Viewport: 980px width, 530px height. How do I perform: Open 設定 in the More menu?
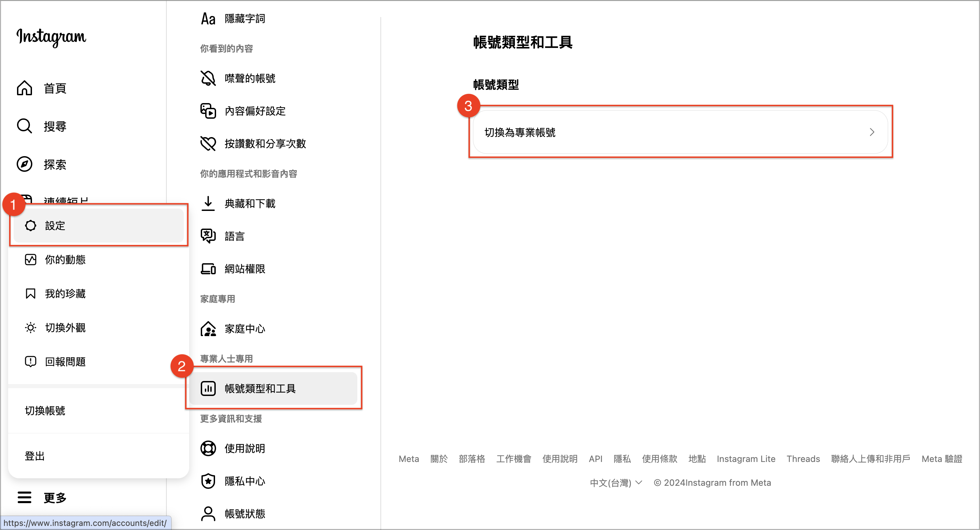click(99, 226)
